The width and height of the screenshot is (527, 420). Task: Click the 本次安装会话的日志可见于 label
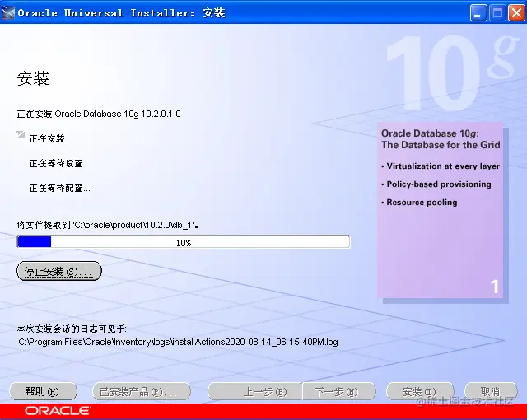(72, 329)
